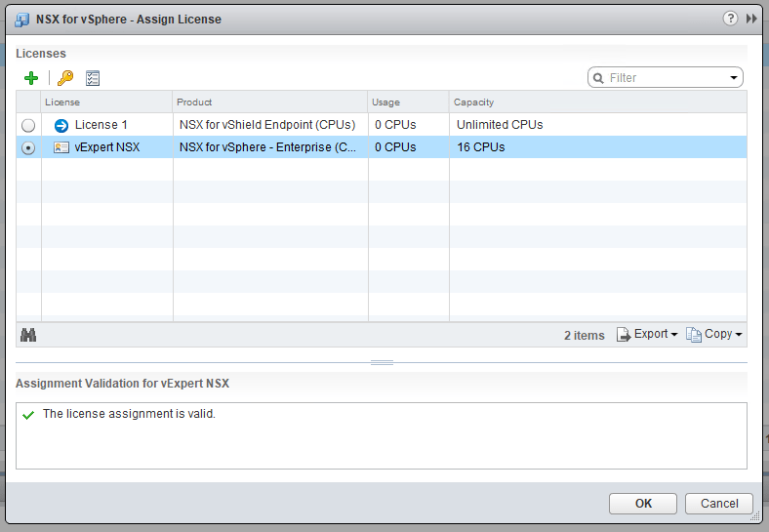
Task: Click the license key icon in toolbar
Action: 65,78
